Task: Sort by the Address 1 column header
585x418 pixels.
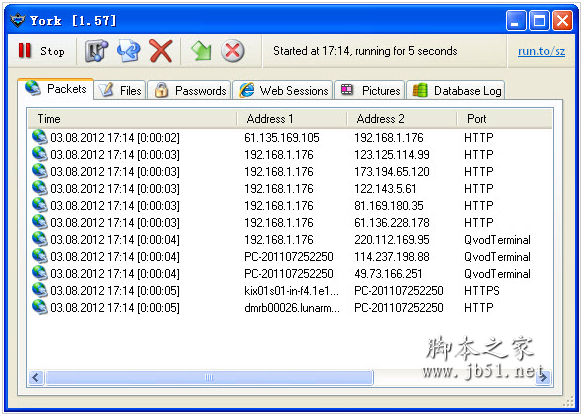Action: 292,119
